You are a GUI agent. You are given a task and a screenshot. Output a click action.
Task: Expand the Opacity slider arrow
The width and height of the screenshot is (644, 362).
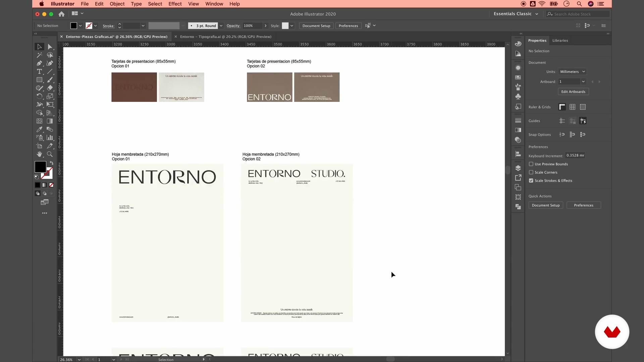click(266, 26)
